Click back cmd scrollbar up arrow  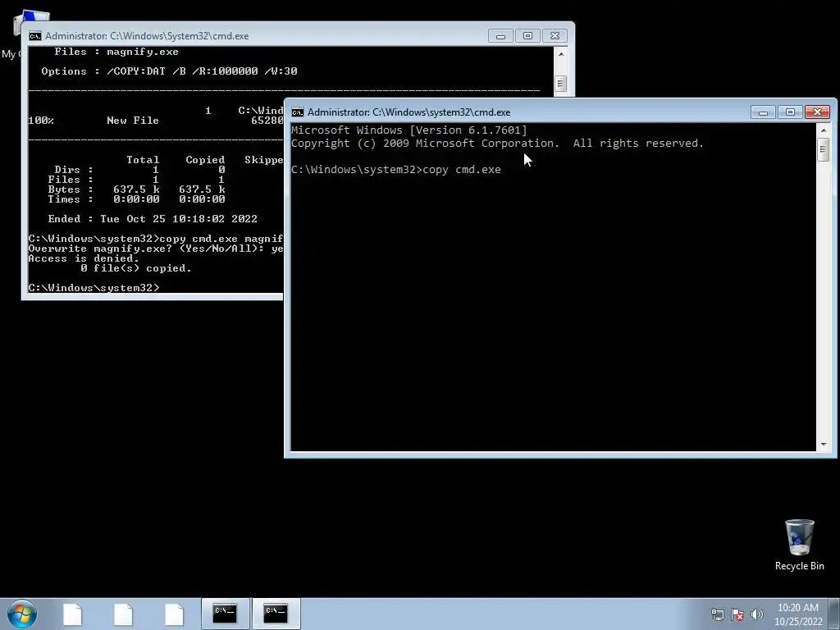click(x=561, y=54)
